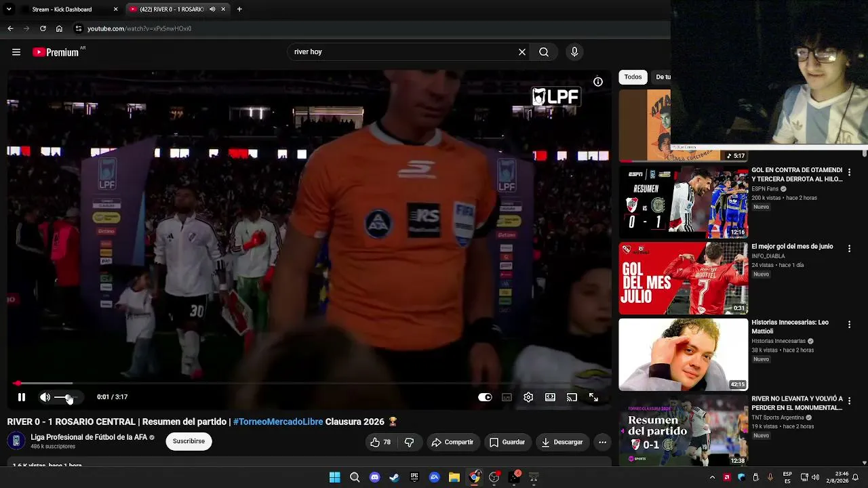The height and width of the screenshot is (488, 868).
Task: Pause the video playback
Action: (x=22, y=397)
